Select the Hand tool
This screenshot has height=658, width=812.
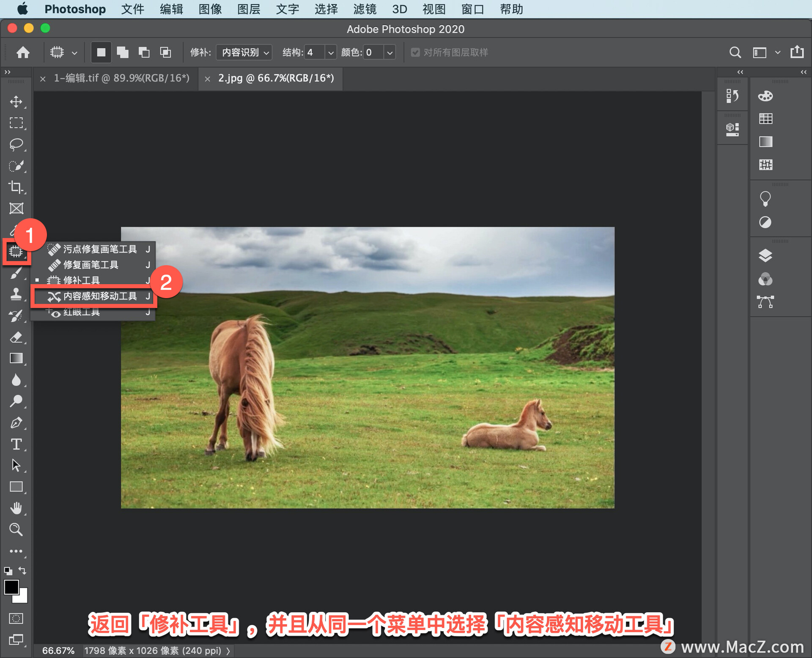(x=16, y=508)
